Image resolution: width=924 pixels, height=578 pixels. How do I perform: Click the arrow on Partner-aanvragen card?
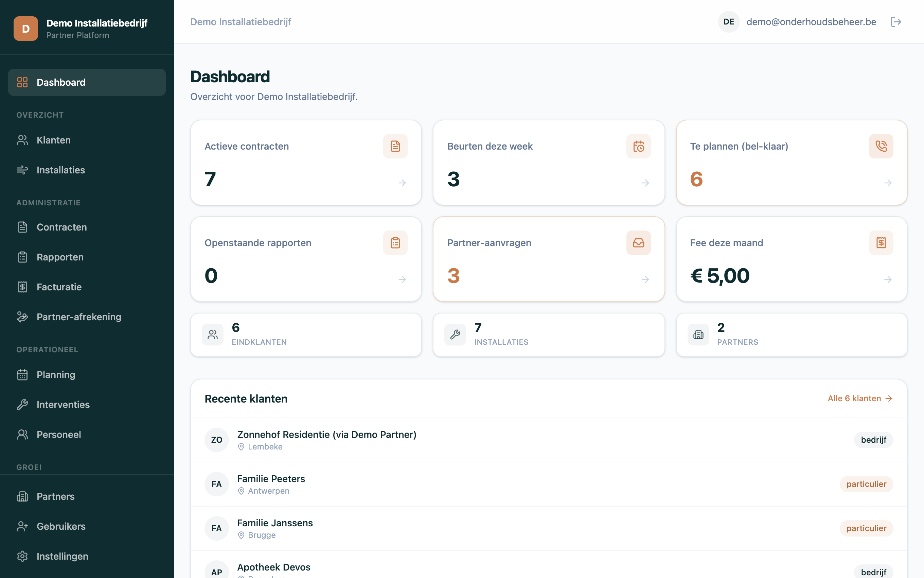coord(645,280)
